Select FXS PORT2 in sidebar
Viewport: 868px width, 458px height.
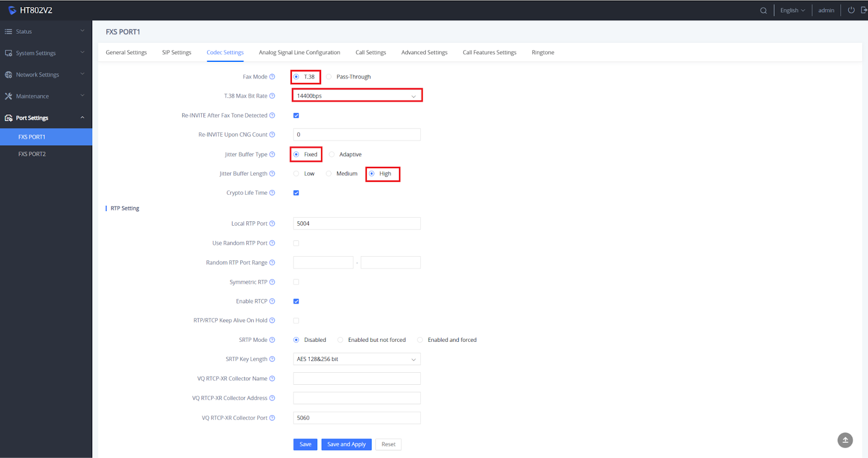pos(46,154)
